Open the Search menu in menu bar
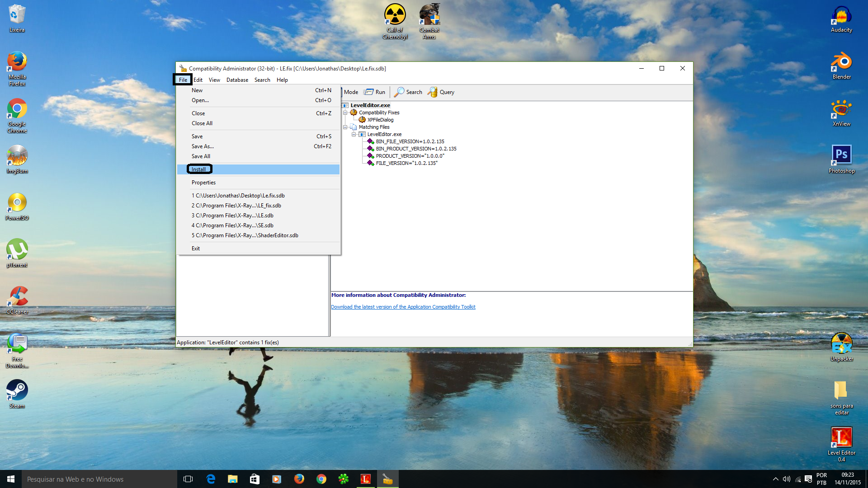 (x=262, y=80)
